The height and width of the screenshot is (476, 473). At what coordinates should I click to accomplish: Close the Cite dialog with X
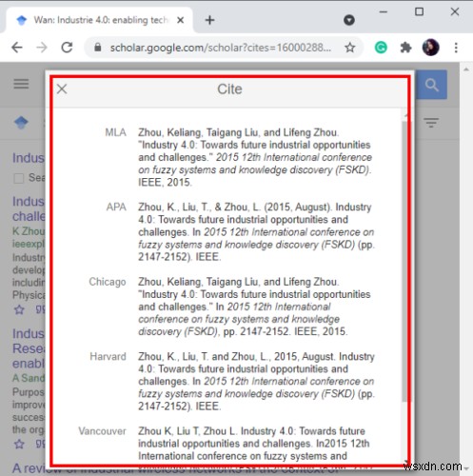pos(62,89)
